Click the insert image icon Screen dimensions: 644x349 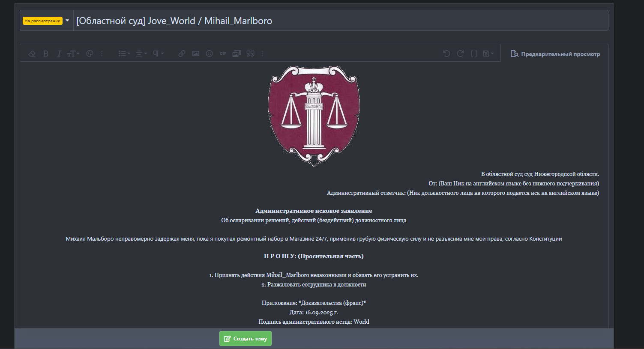click(x=196, y=54)
